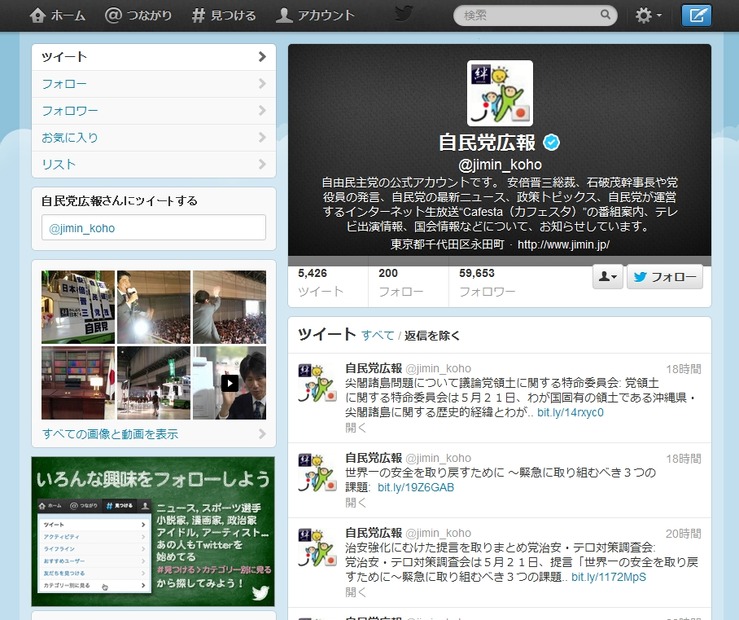The image size is (739, 620).
Task: Click the chevron beside リスト
Action: pos(262,164)
